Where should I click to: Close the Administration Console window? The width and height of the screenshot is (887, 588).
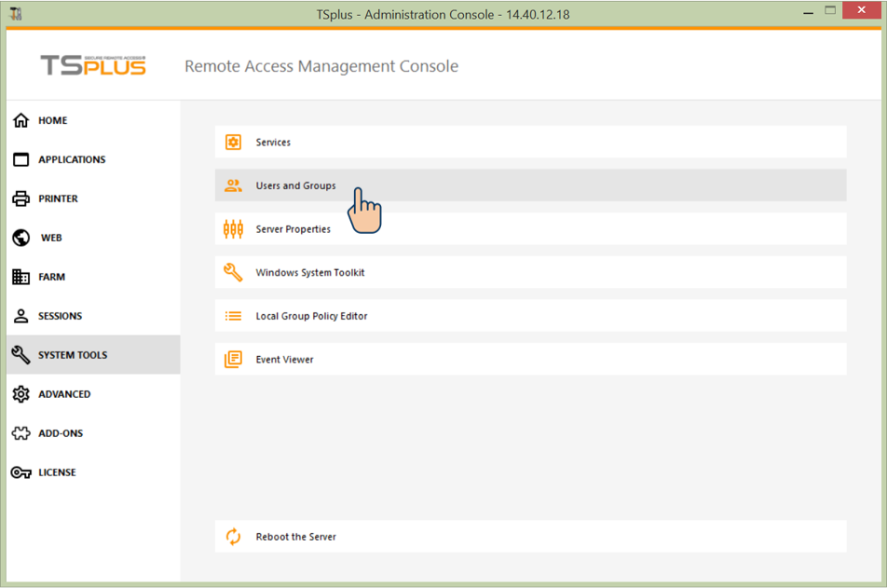coord(862,10)
